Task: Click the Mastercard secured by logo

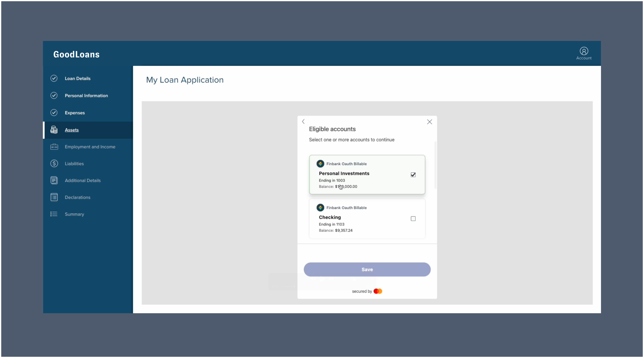Action: click(x=378, y=291)
